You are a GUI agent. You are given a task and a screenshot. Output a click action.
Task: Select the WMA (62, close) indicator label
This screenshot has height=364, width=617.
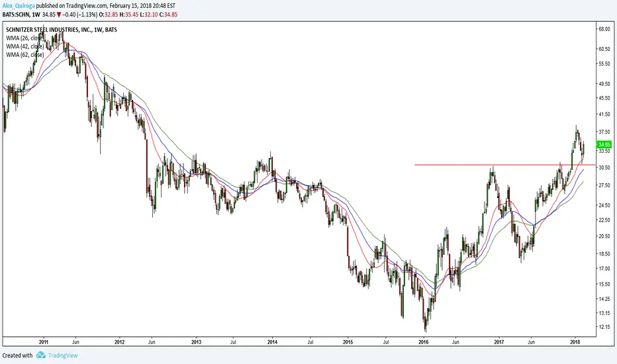(24, 55)
